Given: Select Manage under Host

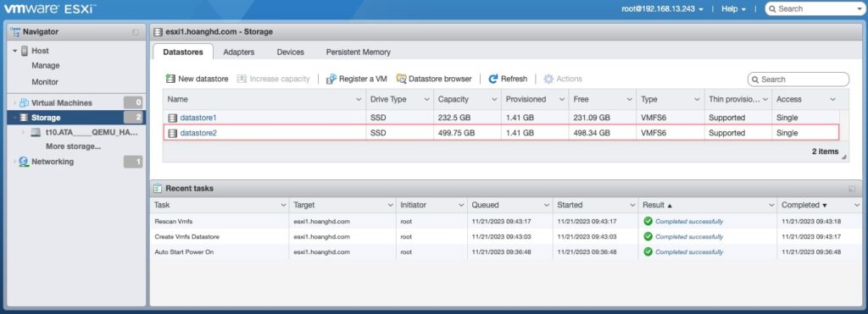Looking at the screenshot, I should pyautogui.click(x=46, y=65).
